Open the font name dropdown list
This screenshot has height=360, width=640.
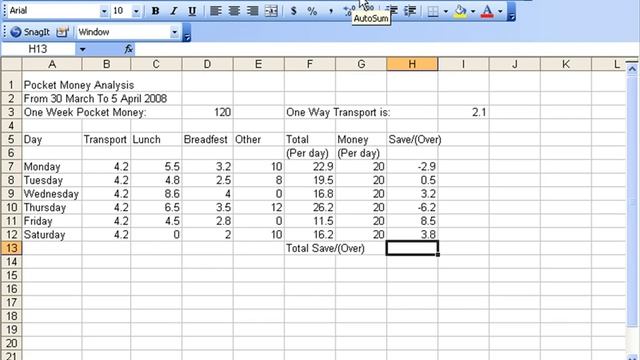pos(104,11)
